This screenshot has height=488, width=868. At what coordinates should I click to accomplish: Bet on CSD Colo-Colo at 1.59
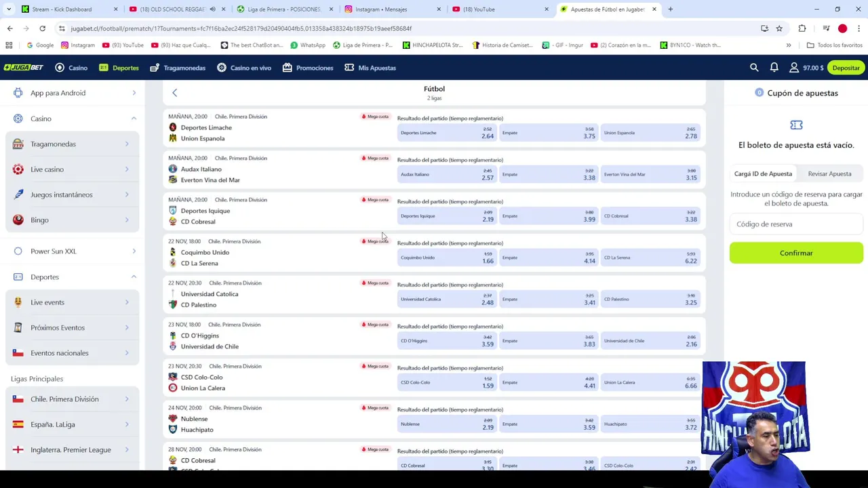(x=447, y=382)
